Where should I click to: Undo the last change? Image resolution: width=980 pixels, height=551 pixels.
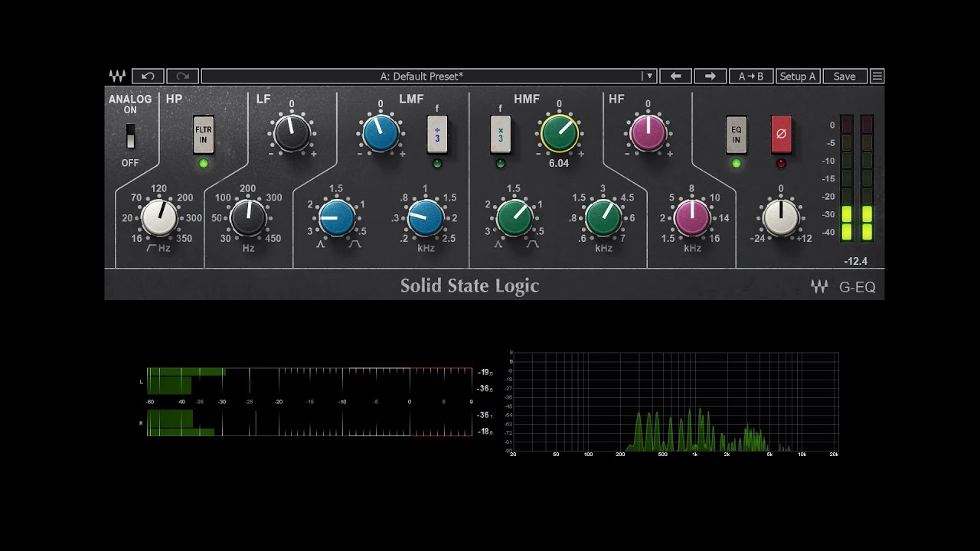click(x=148, y=76)
